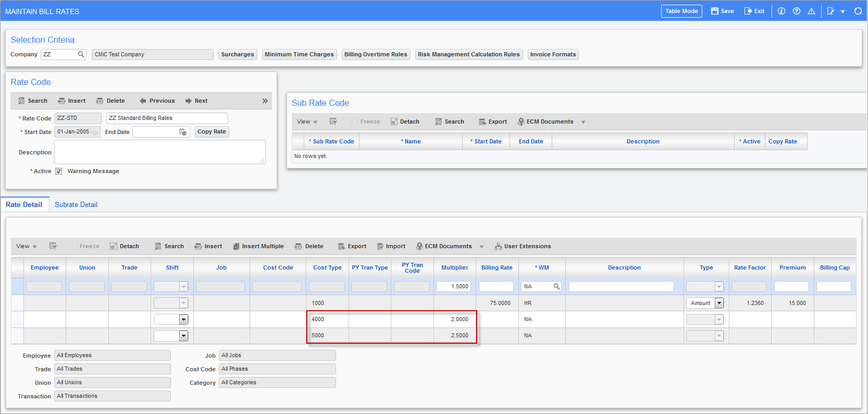Click the edit notes icon in header
868x414 pixels.
coord(830,11)
